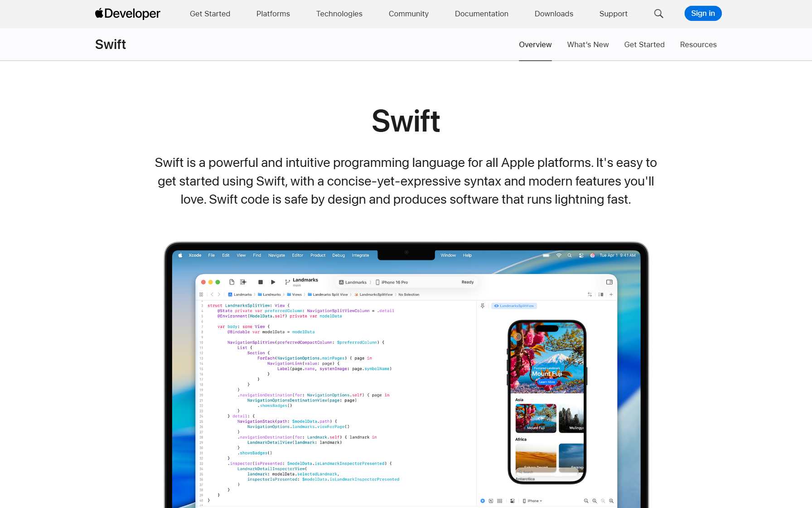
Task: Open the site search magnifier icon
Action: point(658,14)
